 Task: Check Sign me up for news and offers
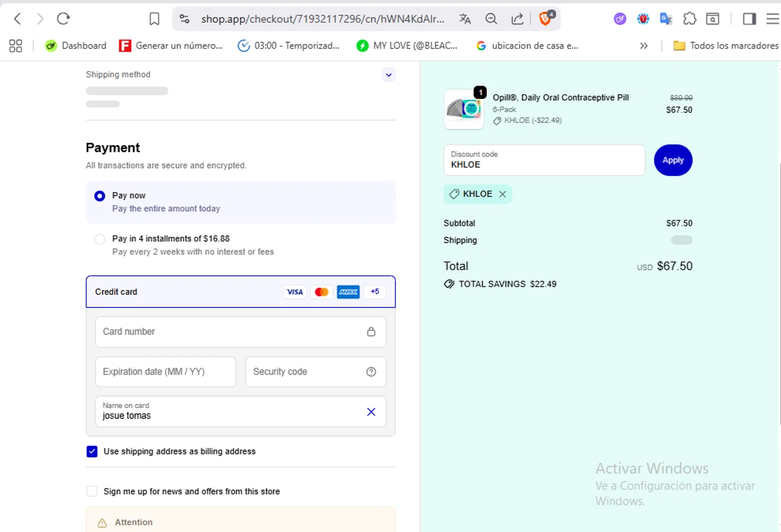tap(92, 491)
